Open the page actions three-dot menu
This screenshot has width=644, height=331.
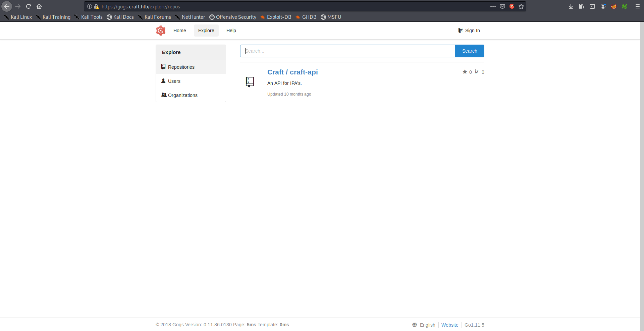tap(493, 6)
